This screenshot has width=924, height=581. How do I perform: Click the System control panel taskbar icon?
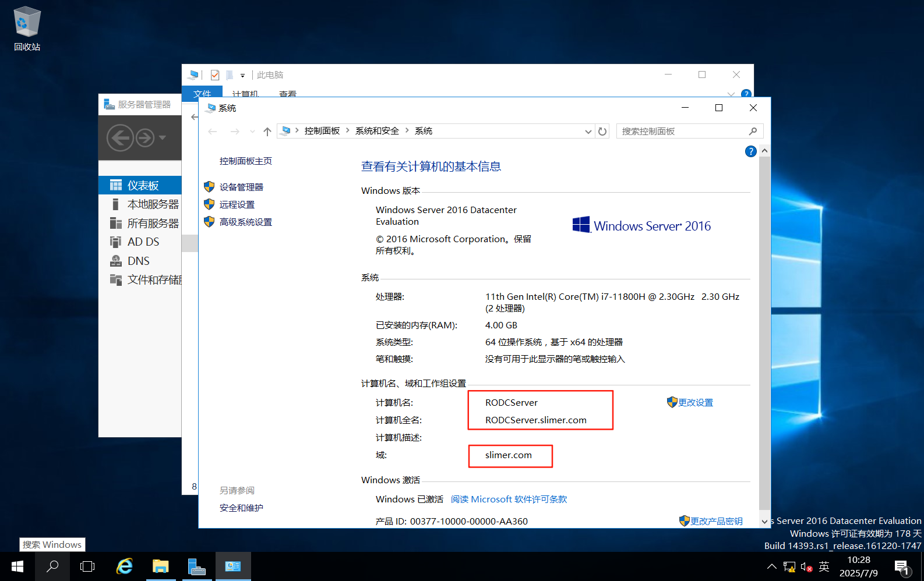[x=233, y=566]
